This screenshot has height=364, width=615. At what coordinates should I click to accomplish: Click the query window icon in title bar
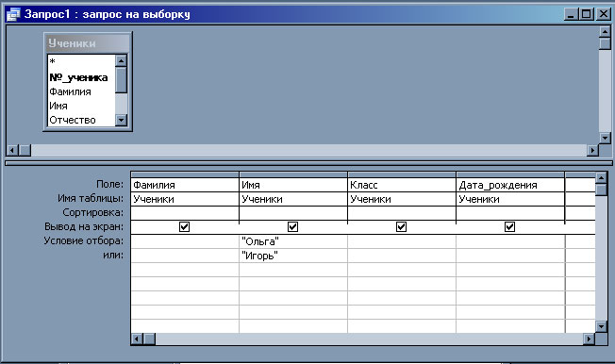pos(13,14)
